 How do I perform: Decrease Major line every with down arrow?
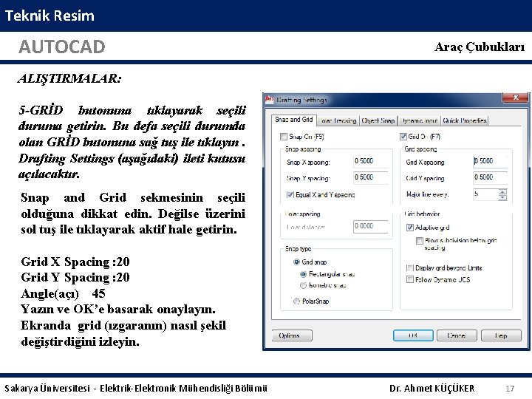click(503, 197)
